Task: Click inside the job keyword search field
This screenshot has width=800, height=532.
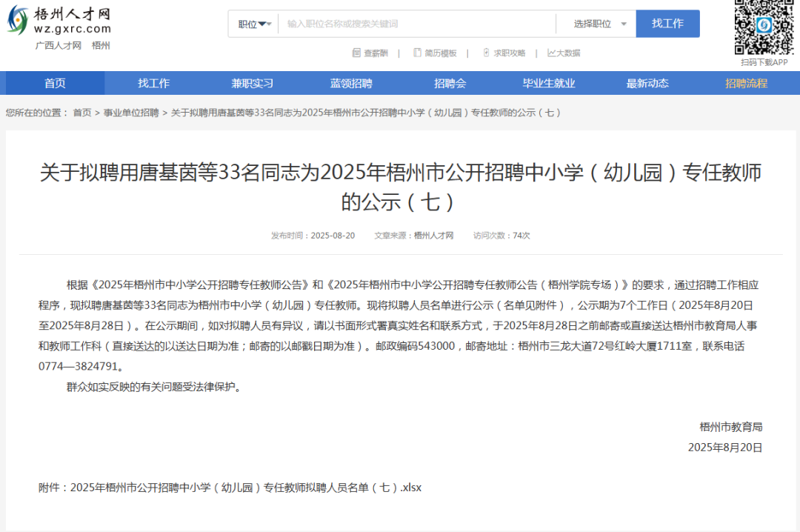Action: click(415, 23)
